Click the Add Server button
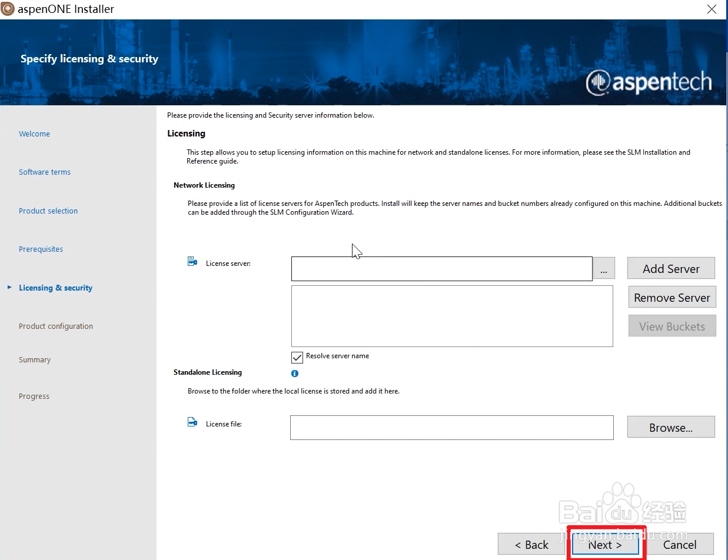The height and width of the screenshot is (560, 728). point(671,268)
